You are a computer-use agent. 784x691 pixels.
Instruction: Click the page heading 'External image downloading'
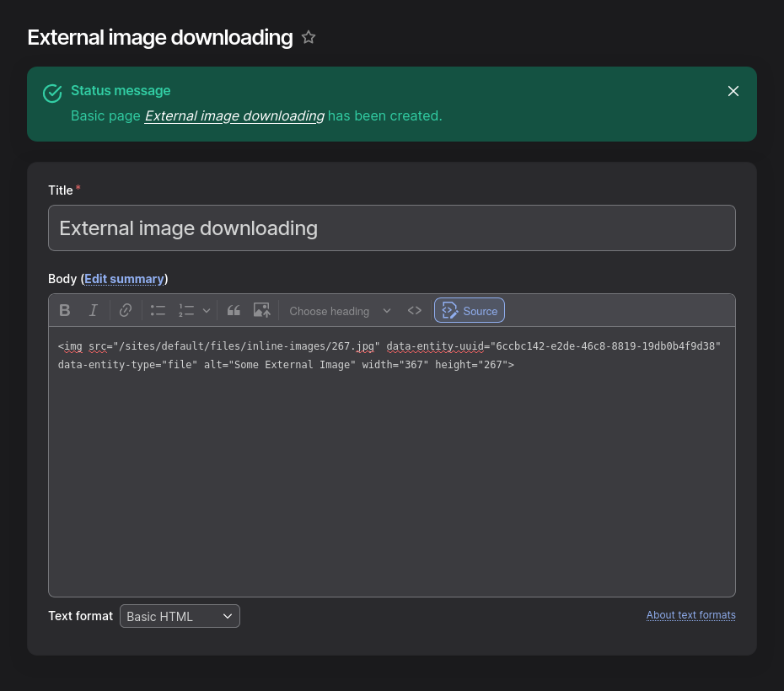[x=160, y=37]
